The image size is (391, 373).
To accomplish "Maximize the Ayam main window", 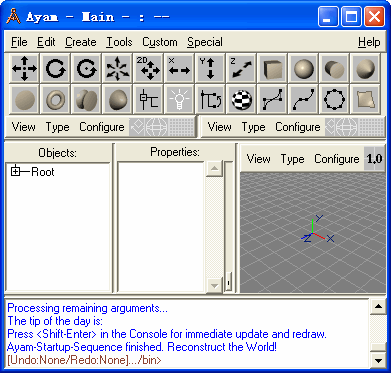I will click(351, 17).
